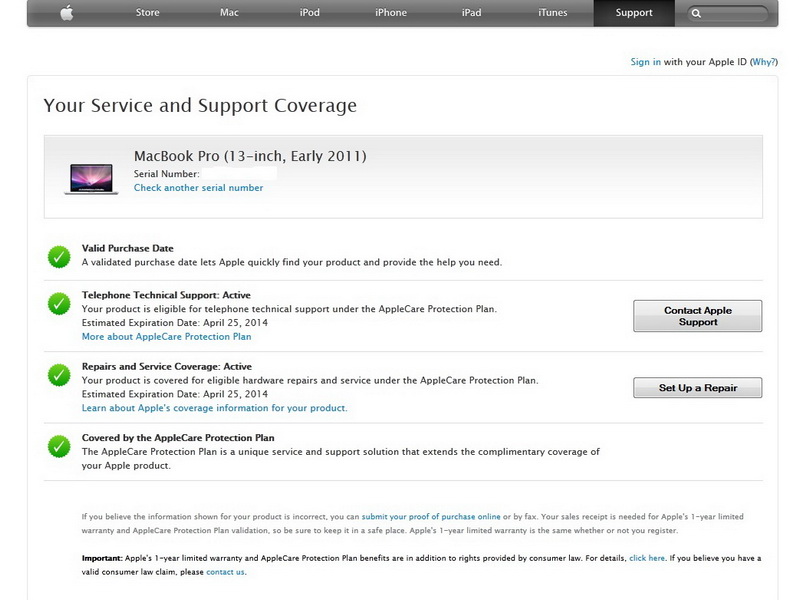Click the Set Up a Repair button

pyautogui.click(x=698, y=387)
